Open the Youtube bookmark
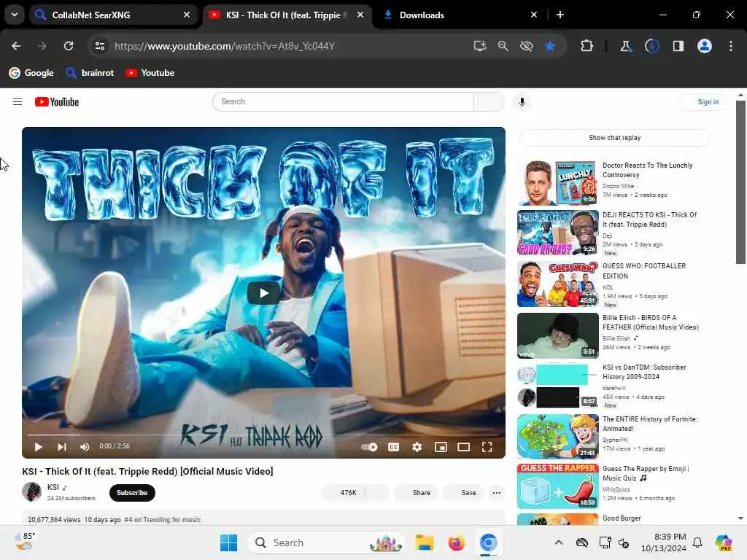Viewport: 747px width, 560px height. coord(150,73)
